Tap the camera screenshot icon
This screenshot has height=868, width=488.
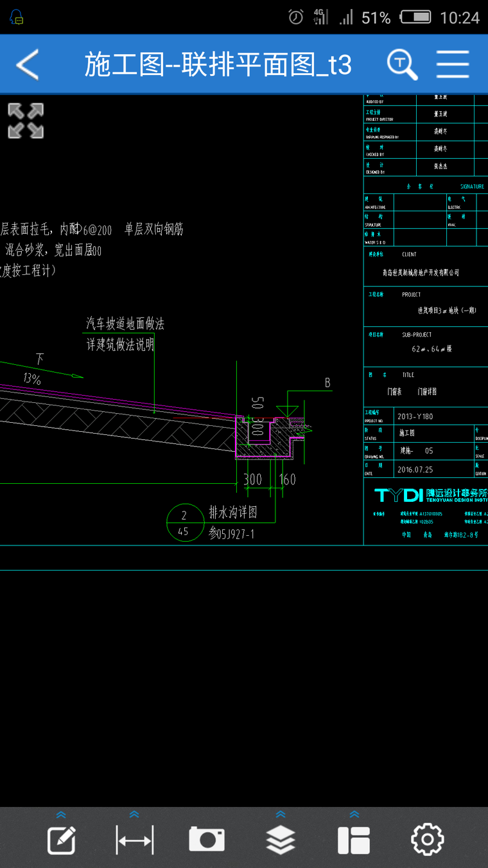click(x=207, y=840)
